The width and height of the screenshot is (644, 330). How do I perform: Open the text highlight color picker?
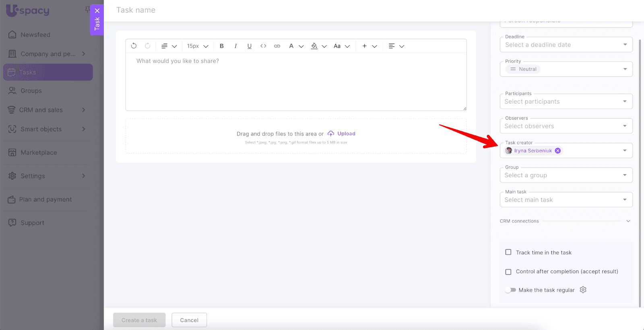tap(314, 46)
